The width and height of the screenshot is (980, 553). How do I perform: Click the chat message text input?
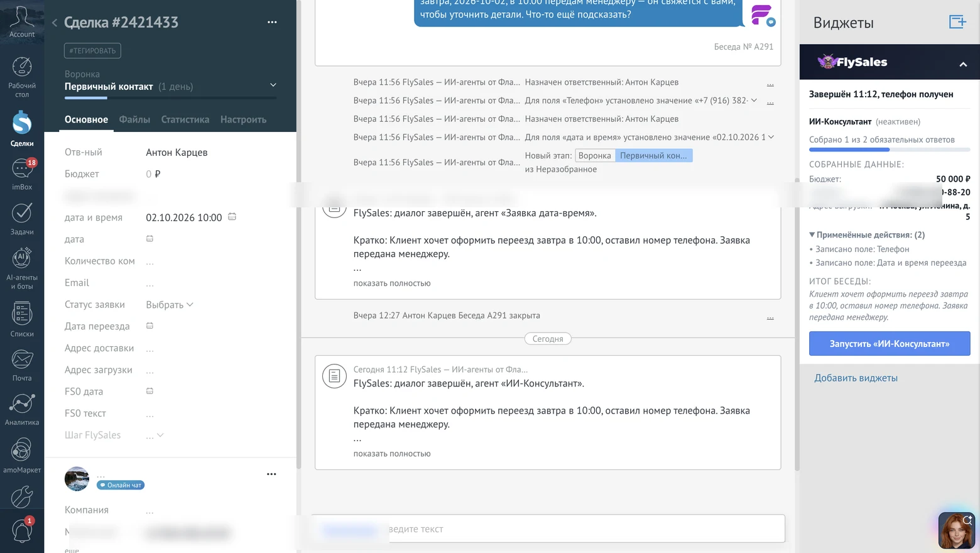pos(548,528)
